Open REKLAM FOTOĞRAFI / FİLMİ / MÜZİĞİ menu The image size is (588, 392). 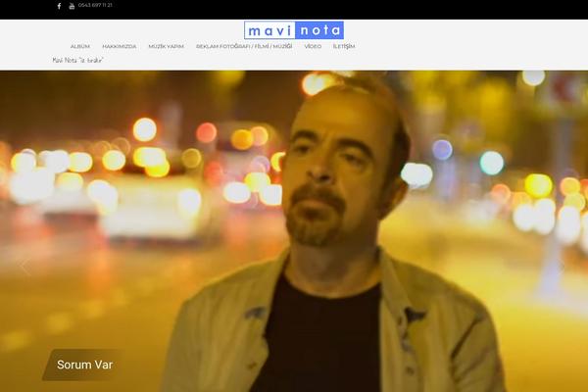(244, 46)
